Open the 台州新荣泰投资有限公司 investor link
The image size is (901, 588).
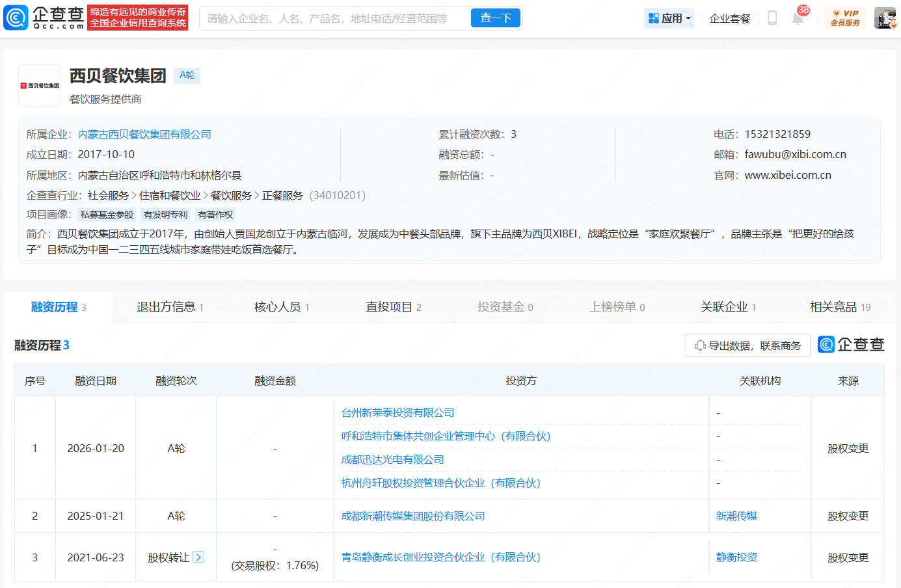pyautogui.click(x=397, y=413)
